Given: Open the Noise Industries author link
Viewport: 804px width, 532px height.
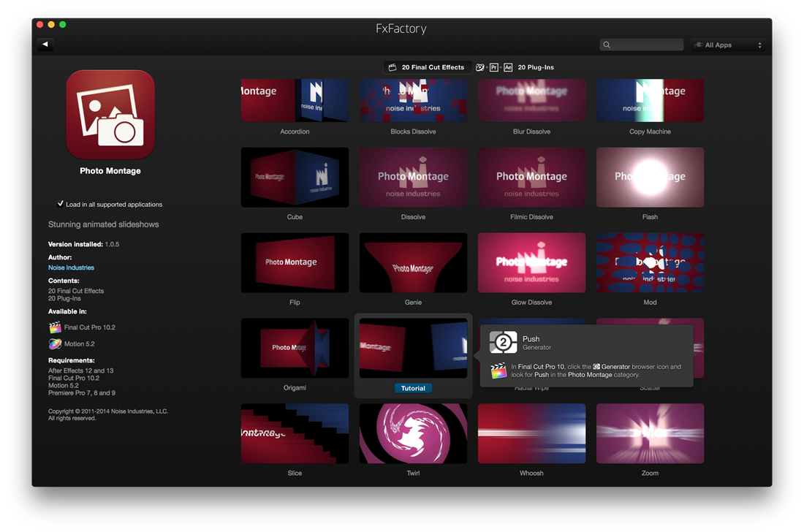Looking at the screenshot, I should click(x=72, y=267).
